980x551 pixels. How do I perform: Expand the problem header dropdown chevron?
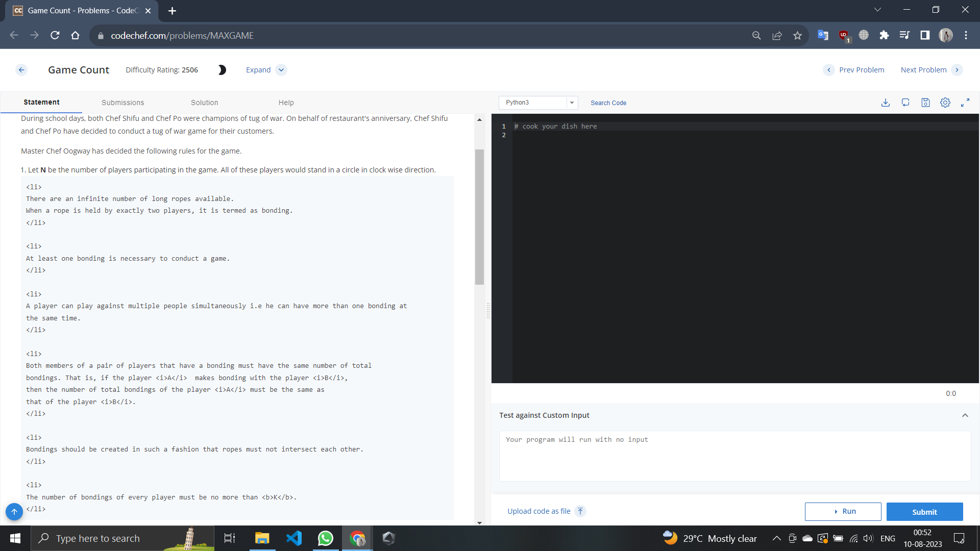pos(281,70)
